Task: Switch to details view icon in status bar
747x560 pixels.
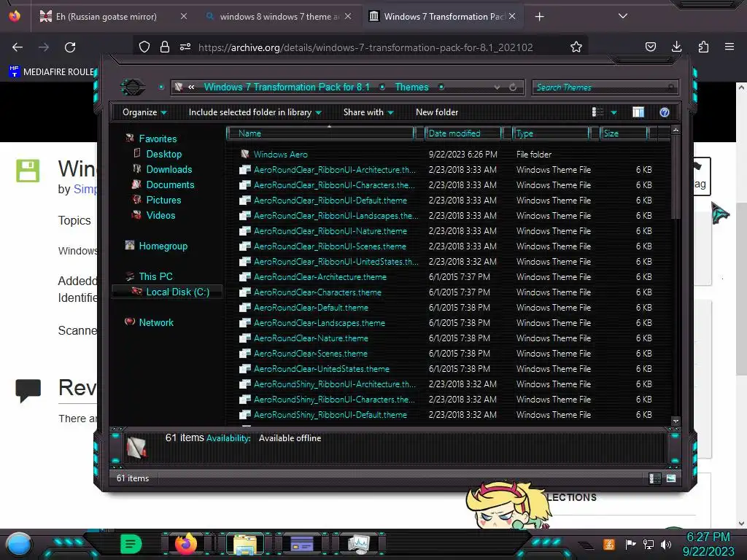Action: click(655, 478)
